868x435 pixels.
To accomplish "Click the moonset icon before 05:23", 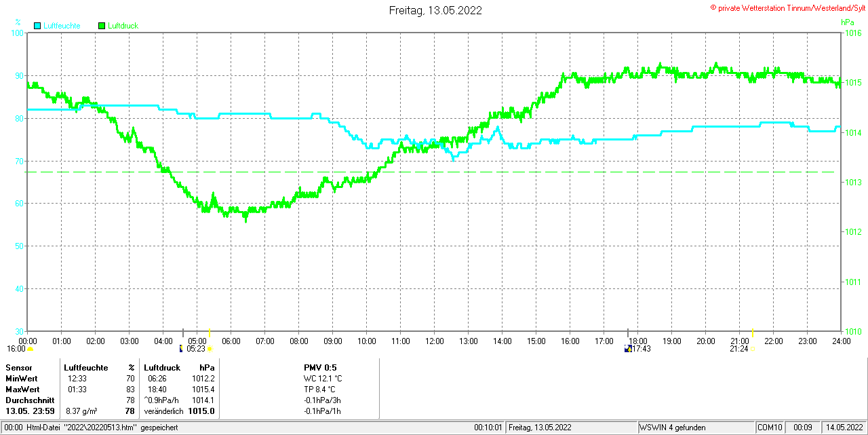I will click(181, 349).
